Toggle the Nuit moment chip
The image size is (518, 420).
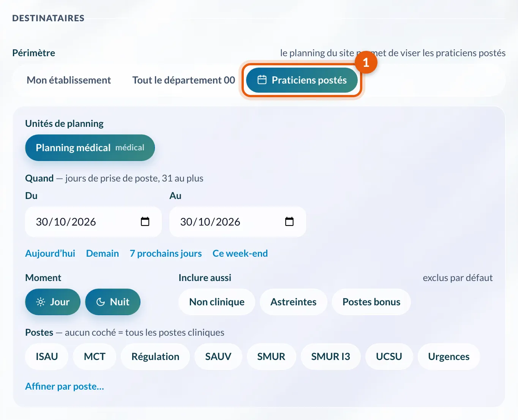tap(113, 302)
